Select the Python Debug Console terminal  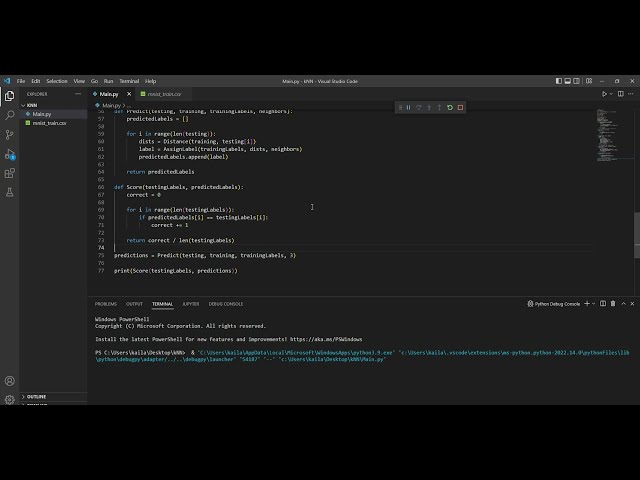click(x=553, y=304)
